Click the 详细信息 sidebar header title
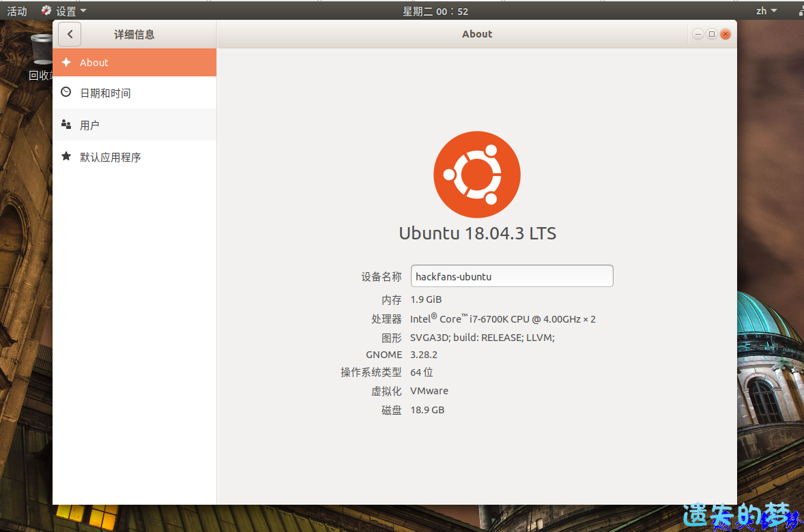804x532 pixels. coord(134,34)
